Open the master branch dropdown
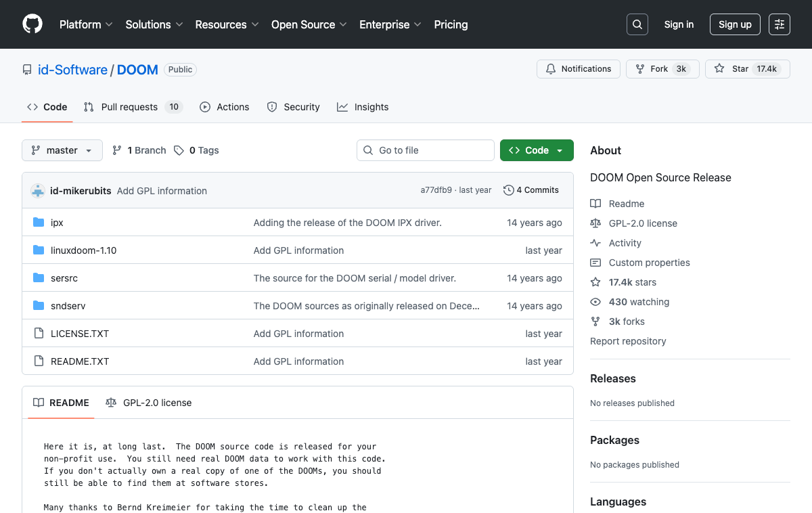The height and width of the screenshot is (513, 812). 62,150
